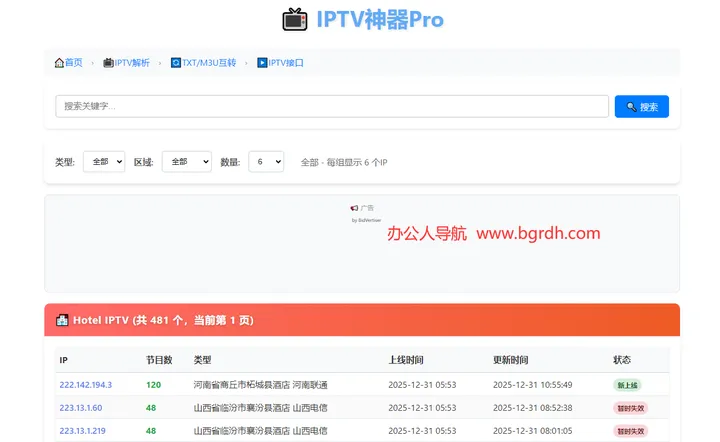Click the 上线时间 column header
720x442 pixels.
pyautogui.click(x=406, y=360)
